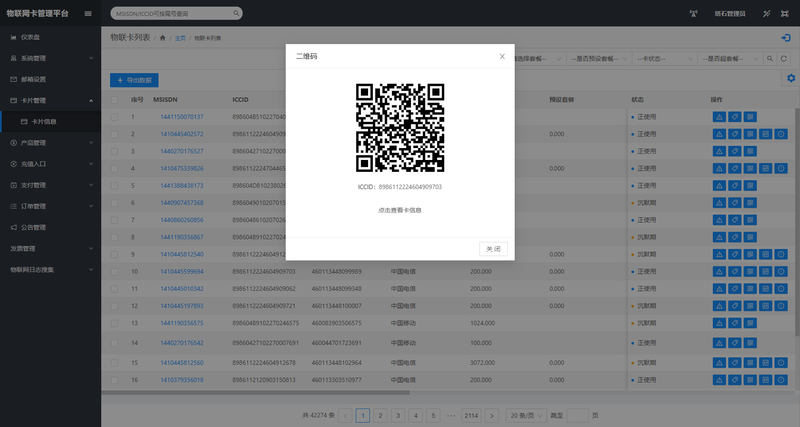Screen dimensions: 800x427
Task: Click the refresh icon next to filters
Action: click(784, 59)
